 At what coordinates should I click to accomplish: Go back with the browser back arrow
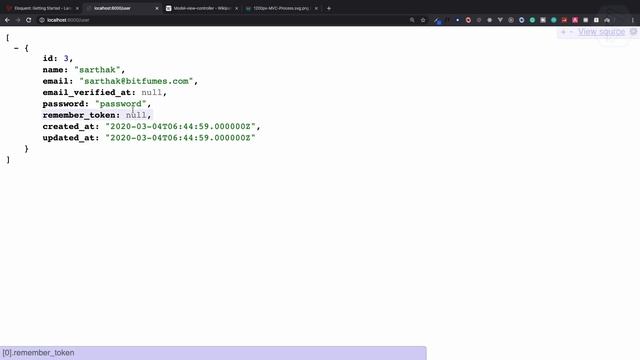(7, 20)
